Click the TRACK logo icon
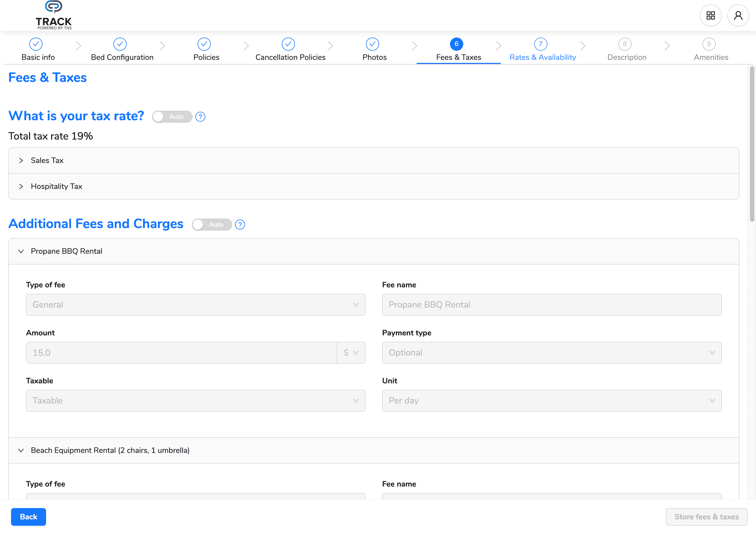The width and height of the screenshot is (756, 534). (53, 15)
